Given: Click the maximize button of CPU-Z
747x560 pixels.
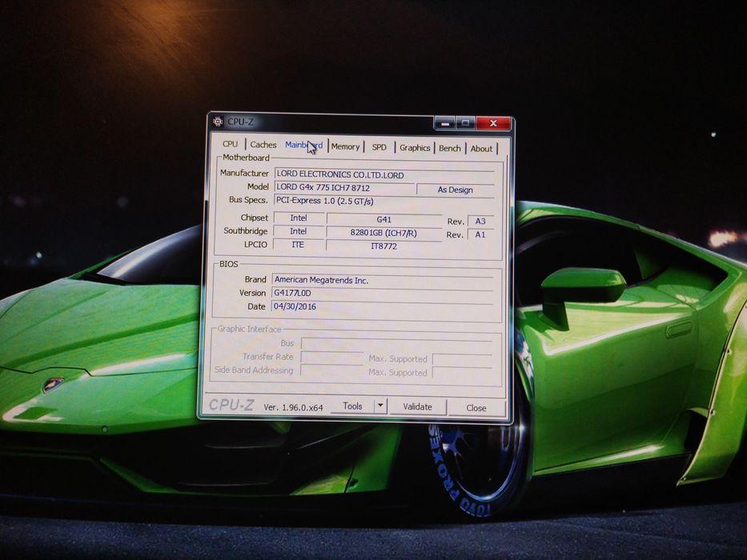Looking at the screenshot, I should coord(465,123).
